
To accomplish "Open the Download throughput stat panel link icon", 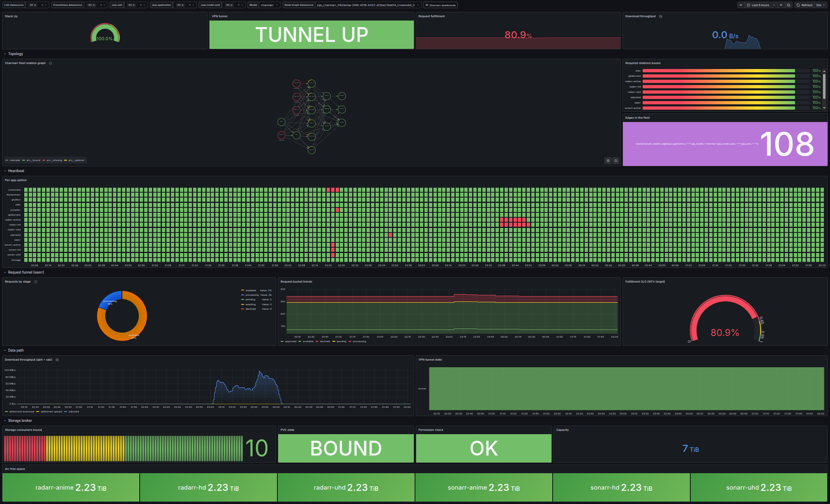I will pos(661,16).
